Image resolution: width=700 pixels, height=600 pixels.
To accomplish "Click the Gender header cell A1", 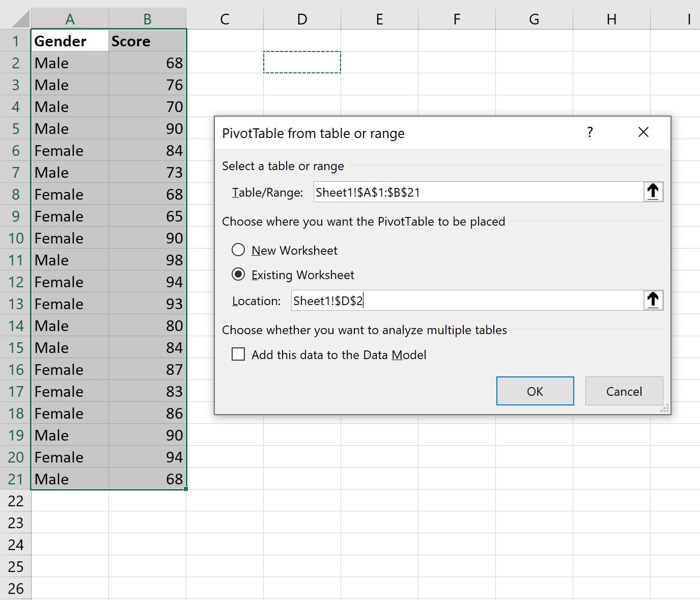I will [x=69, y=41].
